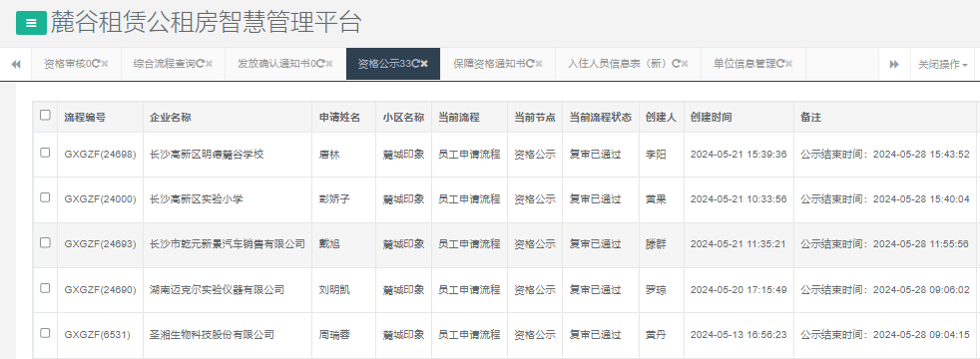
Task: Select process number GXGZF(24698) cell
Action: (x=100, y=155)
